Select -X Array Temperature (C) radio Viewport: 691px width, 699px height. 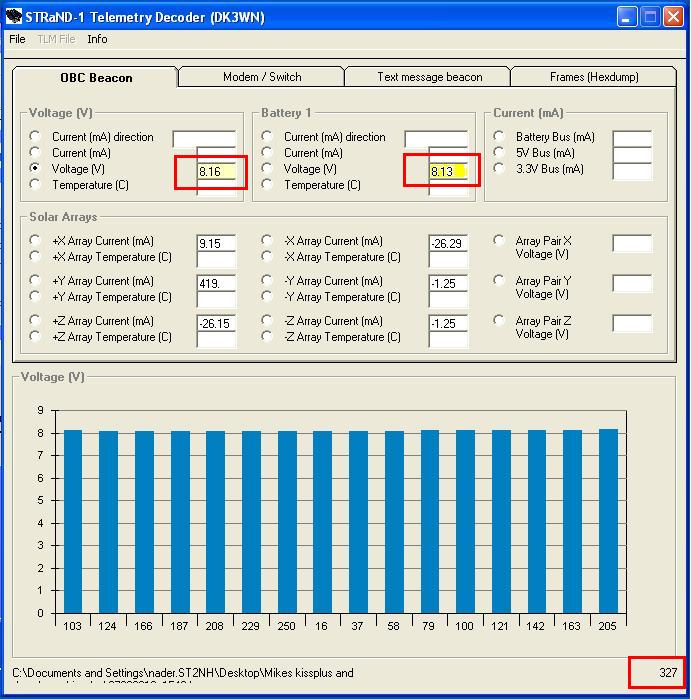click(x=267, y=256)
